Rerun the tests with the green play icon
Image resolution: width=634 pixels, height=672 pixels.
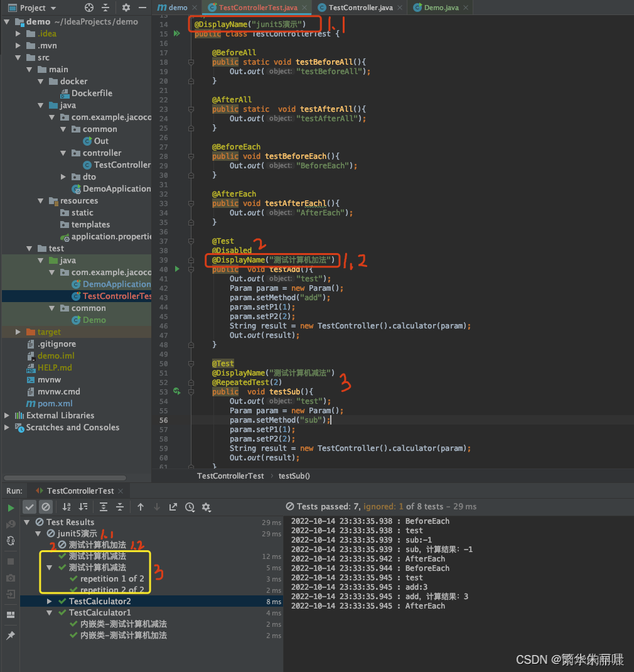11,508
